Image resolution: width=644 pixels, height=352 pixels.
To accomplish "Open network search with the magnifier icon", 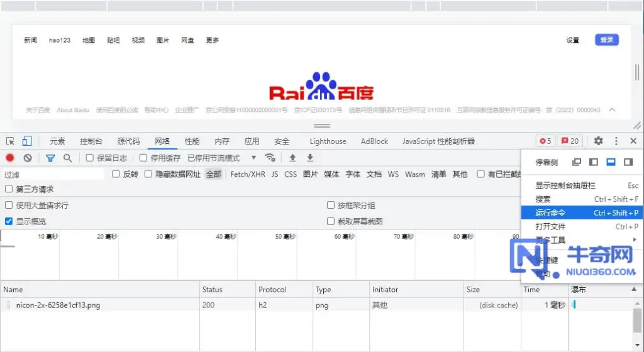I will coord(68,158).
